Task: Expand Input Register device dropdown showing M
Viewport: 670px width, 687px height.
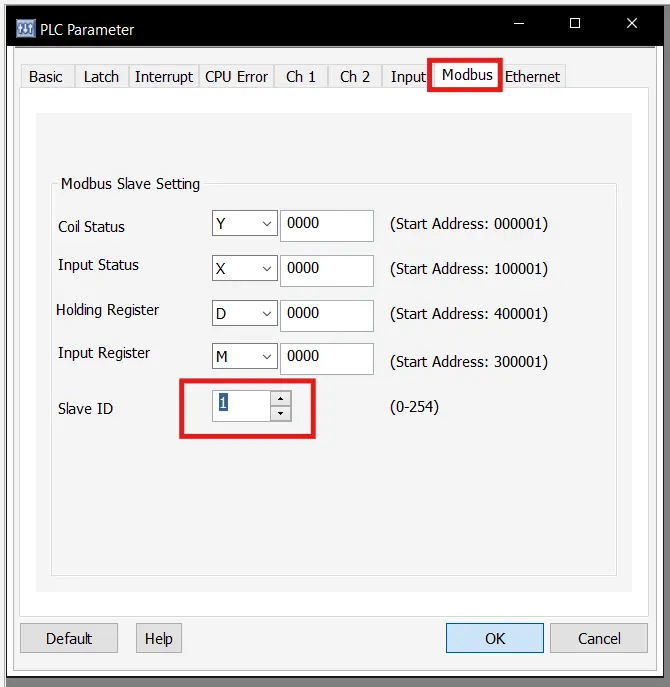Action: [245, 356]
